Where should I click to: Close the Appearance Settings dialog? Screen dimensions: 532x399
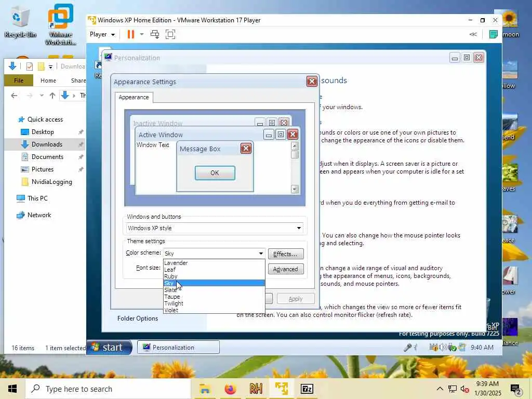312,82
